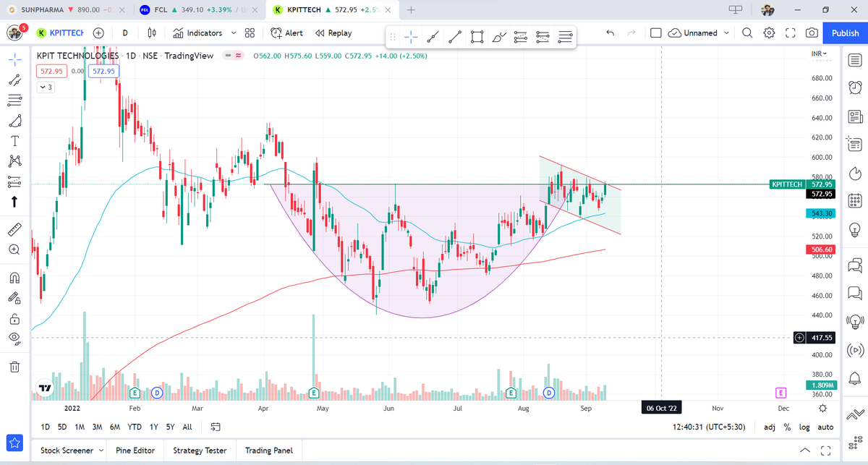Select the Text annotation tool

coord(14,140)
